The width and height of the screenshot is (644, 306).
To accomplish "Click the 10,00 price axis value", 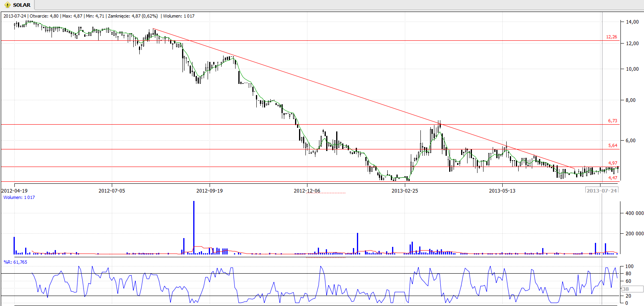I will tap(632, 69).
